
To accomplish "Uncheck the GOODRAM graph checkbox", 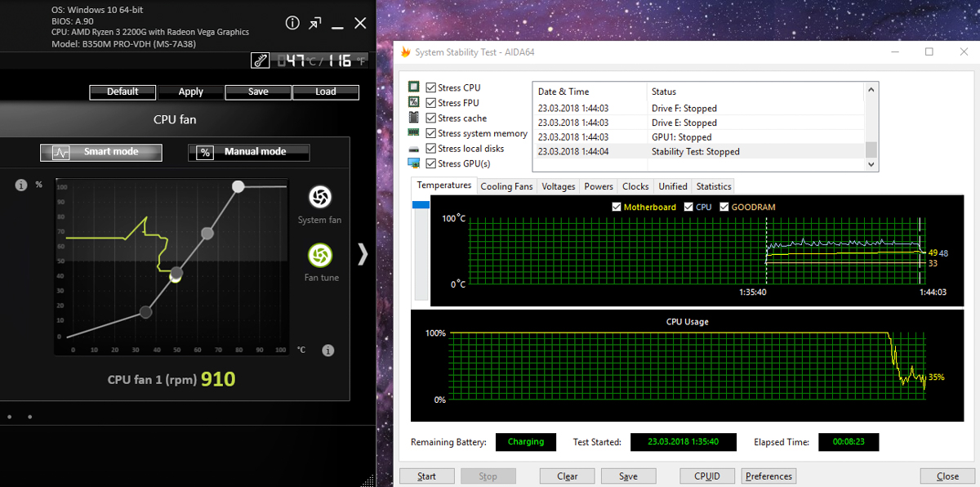I will 724,208.
